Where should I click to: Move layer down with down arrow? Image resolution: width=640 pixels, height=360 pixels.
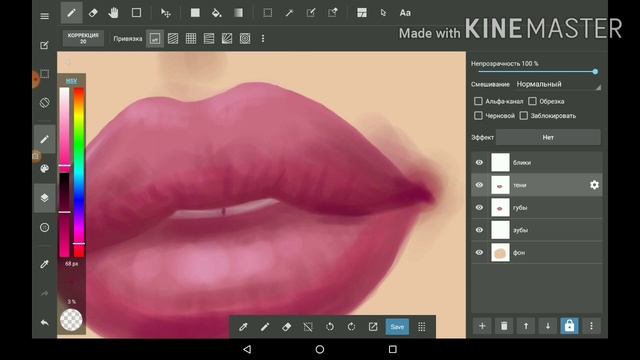[548, 326]
